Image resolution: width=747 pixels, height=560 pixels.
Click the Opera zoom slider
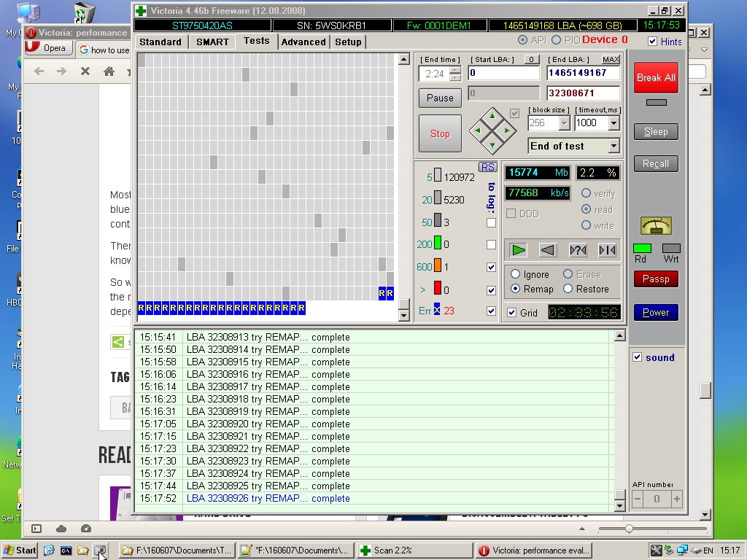click(x=653, y=529)
